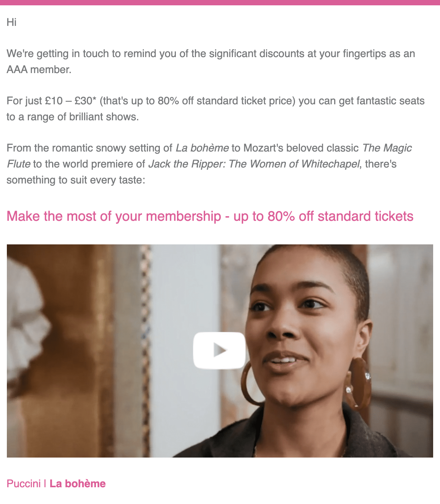Click 'Jack the Ripper: The Women of Whitechapel'

pyautogui.click(x=254, y=164)
